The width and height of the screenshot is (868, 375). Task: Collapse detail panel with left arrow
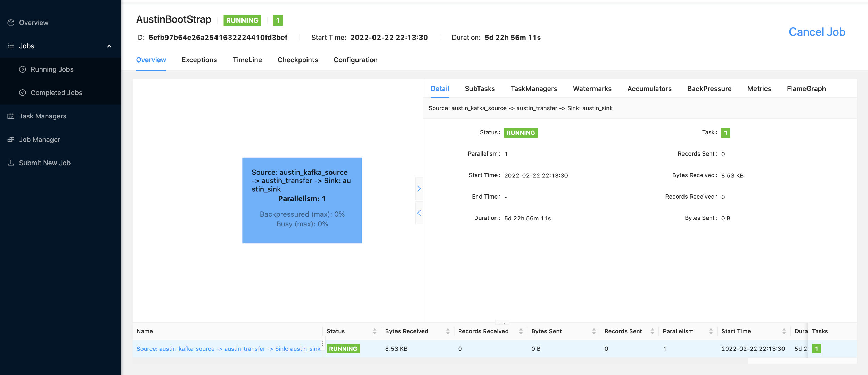[x=419, y=213]
